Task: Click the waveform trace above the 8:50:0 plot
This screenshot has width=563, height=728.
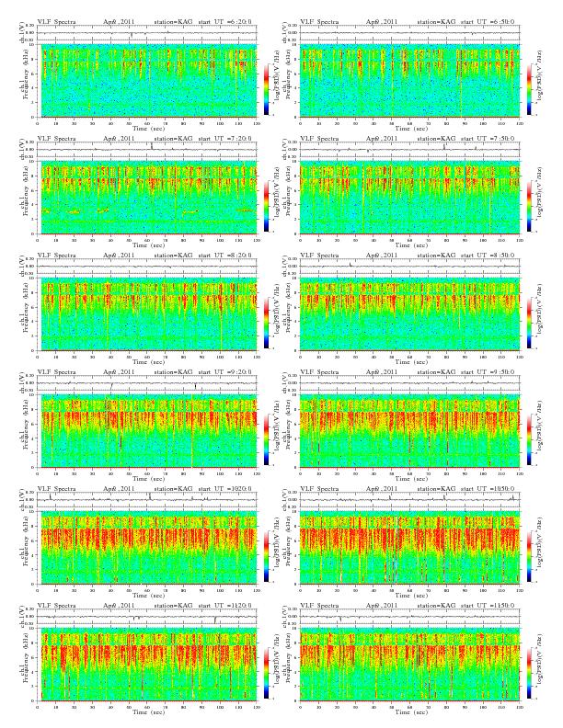Action: click(409, 267)
